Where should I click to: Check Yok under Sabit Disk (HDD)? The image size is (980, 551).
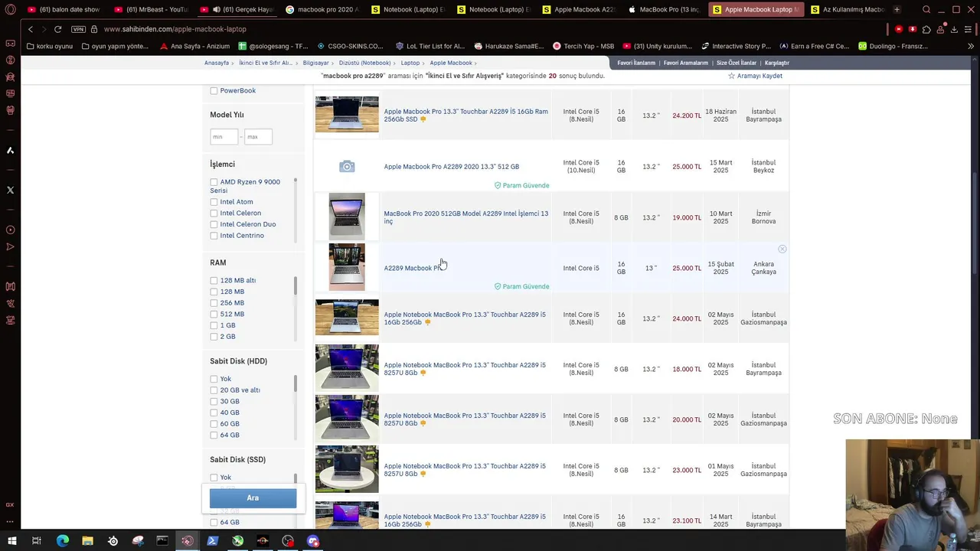pyautogui.click(x=214, y=379)
